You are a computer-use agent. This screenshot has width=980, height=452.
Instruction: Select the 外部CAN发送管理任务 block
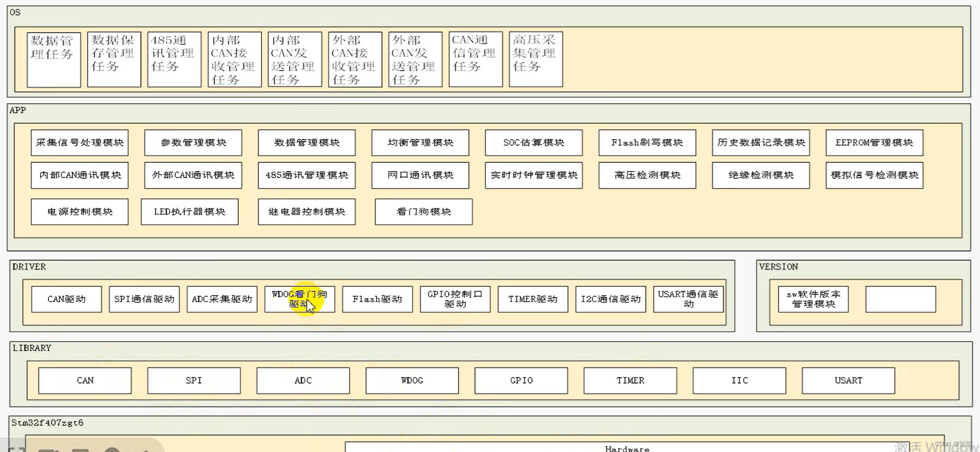coord(415,60)
